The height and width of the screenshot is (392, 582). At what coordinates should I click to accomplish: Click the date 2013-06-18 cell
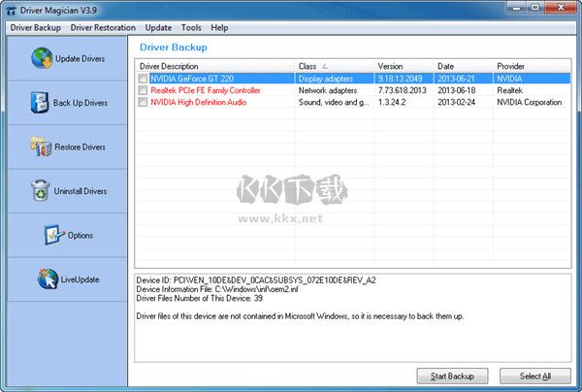[457, 90]
